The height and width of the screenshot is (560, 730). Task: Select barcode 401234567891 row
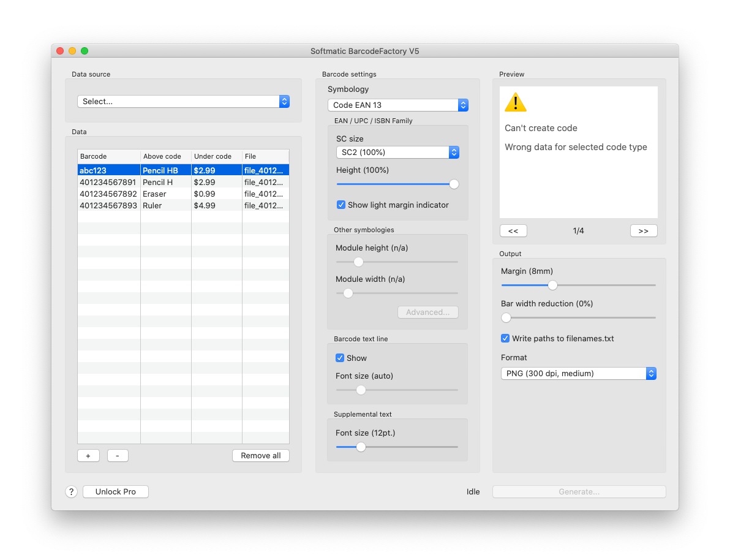tap(184, 182)
